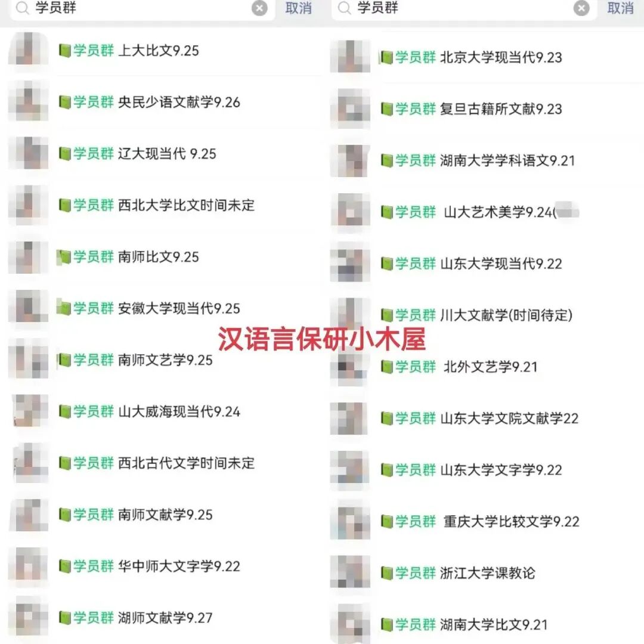The height and width of the screenshot is (644, 644).
Task: Clear the left search field text
Action: pyautogui.click(x=259, y=8)
